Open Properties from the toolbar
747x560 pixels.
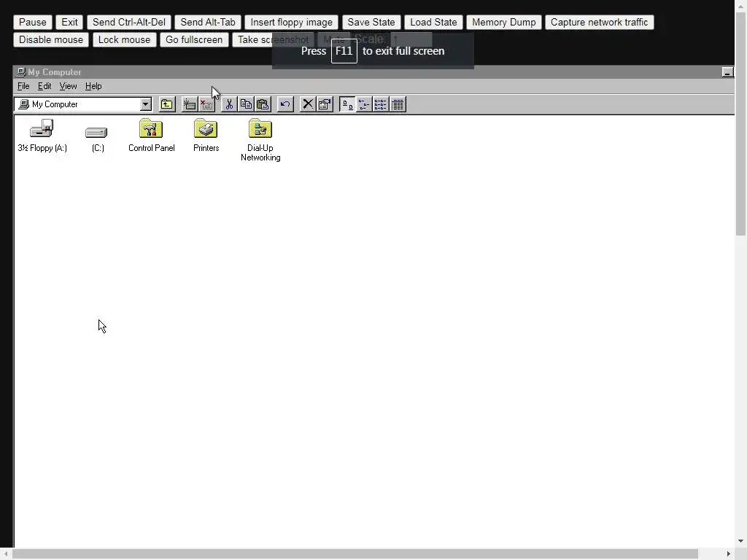click(325, 104)
